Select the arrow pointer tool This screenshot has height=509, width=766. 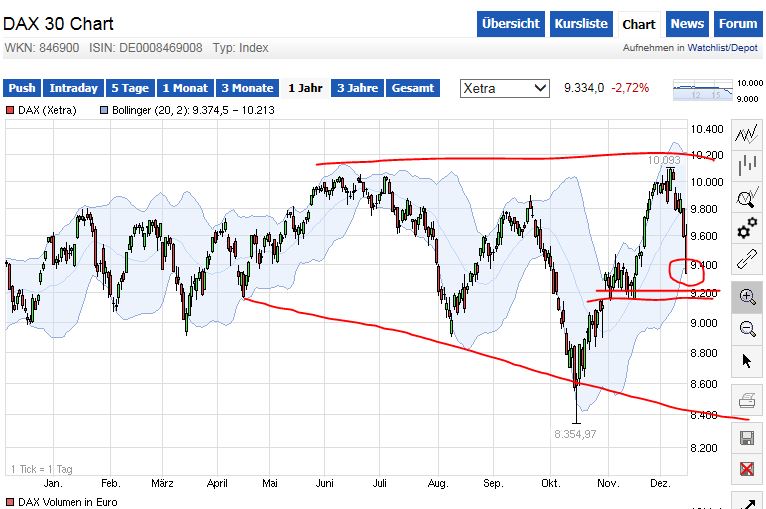pyautogui.click(x=746, y=360)
